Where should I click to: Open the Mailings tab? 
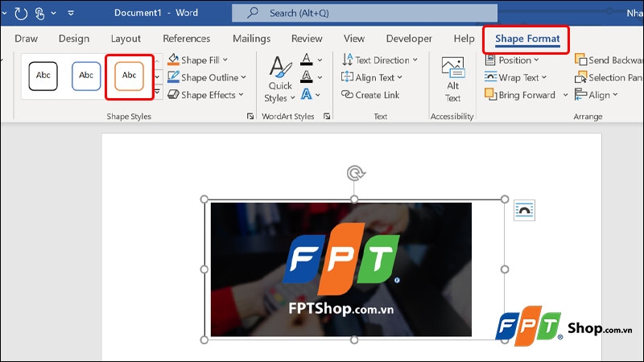(251, 39)
